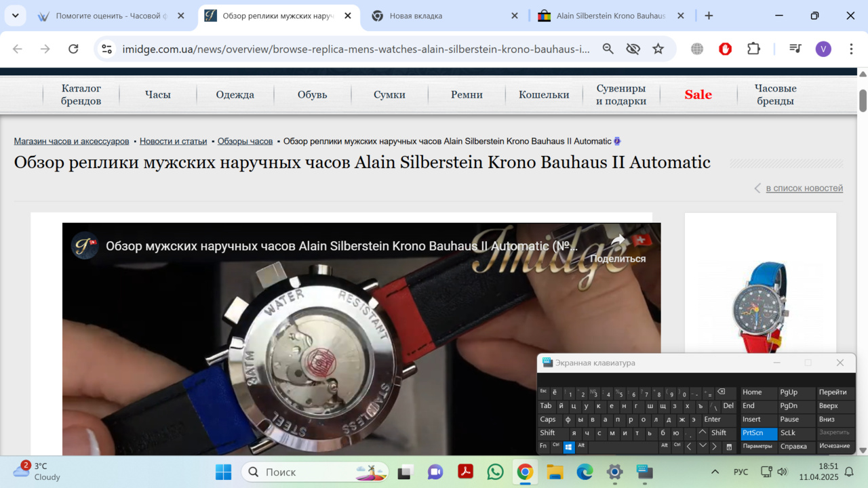The height and width of the screenshot is (488, 868).
Task: Click the Обзоры часов breadcrumb link
Action: 245,141
